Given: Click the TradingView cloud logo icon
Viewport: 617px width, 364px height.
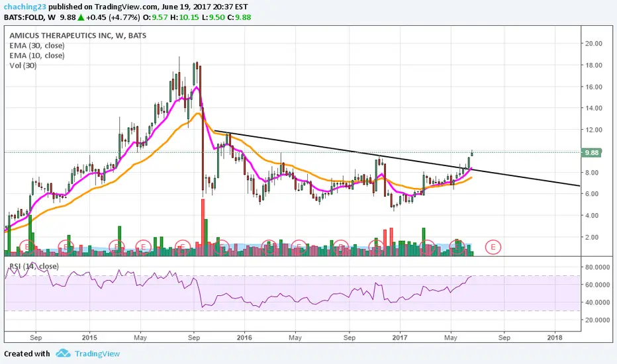Looking at the screenshot, I should coord(63,353).
